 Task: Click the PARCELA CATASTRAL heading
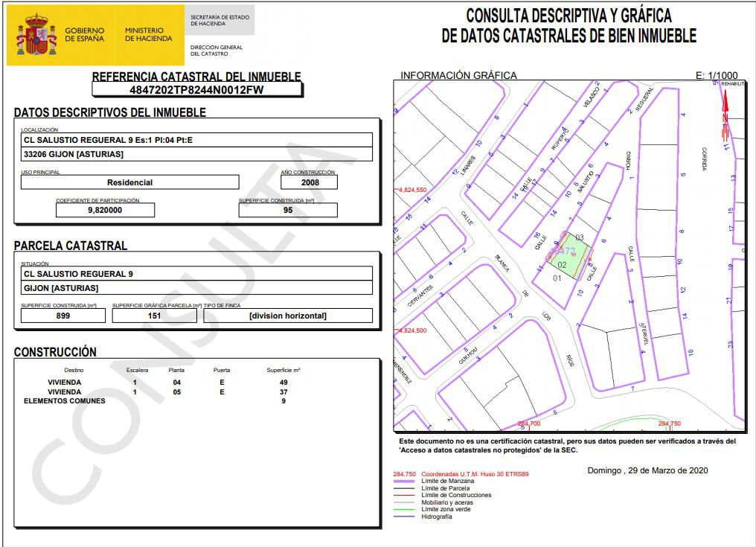pyautogui.click(x=71, y=246)
